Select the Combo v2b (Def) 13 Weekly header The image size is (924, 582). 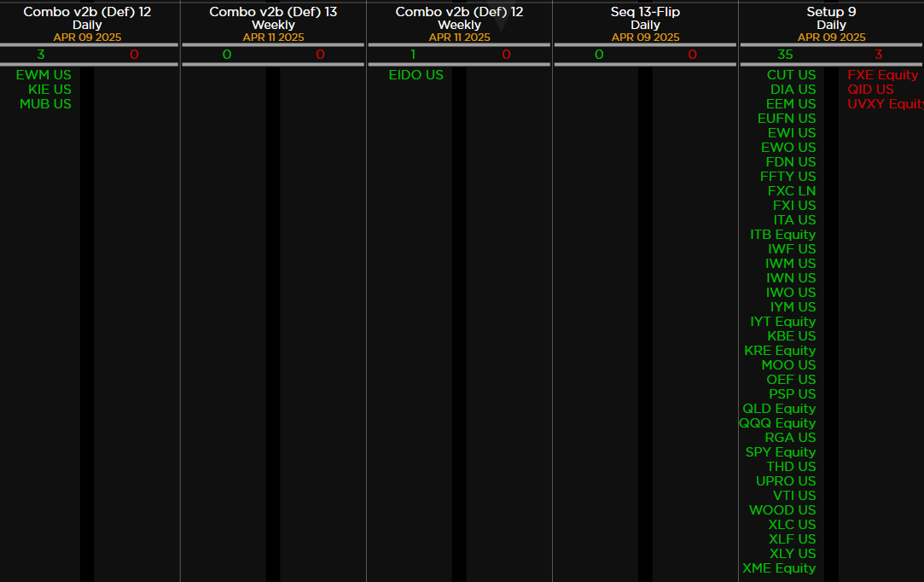click(273, 18)
